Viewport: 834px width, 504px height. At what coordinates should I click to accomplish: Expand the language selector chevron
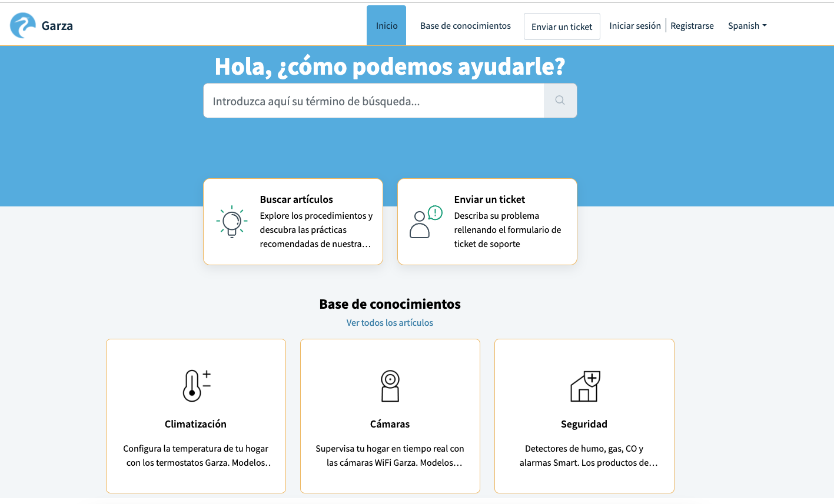click(x=764, y=26)
